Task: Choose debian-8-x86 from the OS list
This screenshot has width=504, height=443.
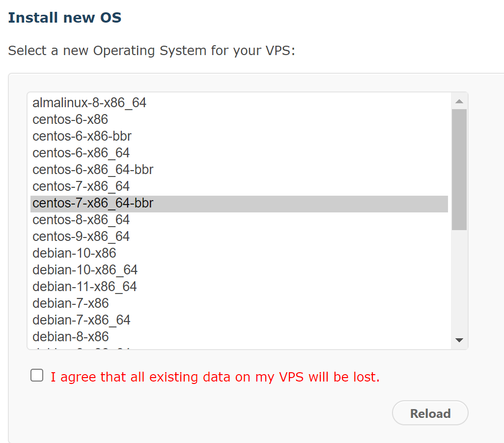Action: pyautogui.click(x=71, y=337)
